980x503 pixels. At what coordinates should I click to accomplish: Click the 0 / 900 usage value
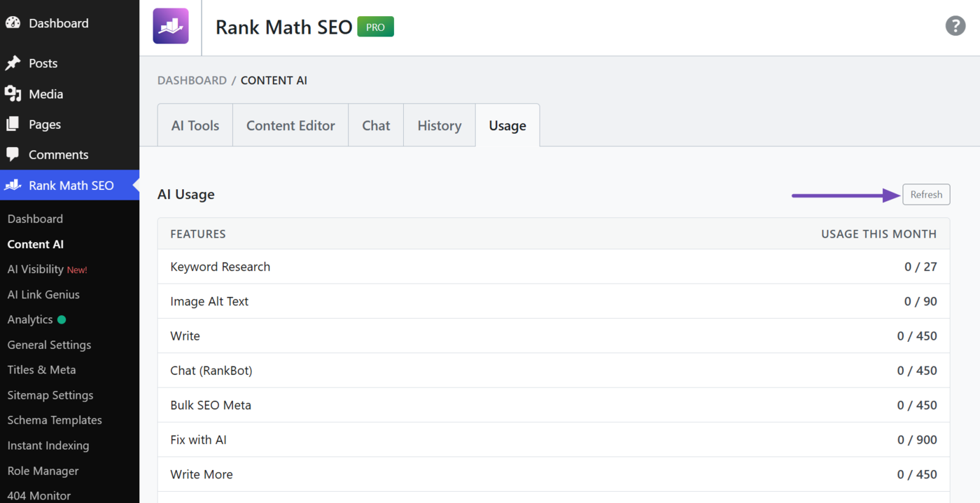(x=917, y=440)
